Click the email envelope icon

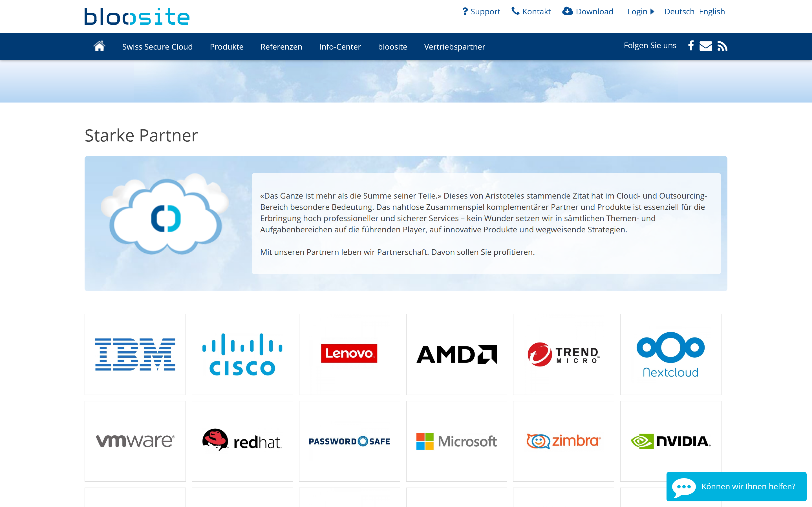coord(706,46)
